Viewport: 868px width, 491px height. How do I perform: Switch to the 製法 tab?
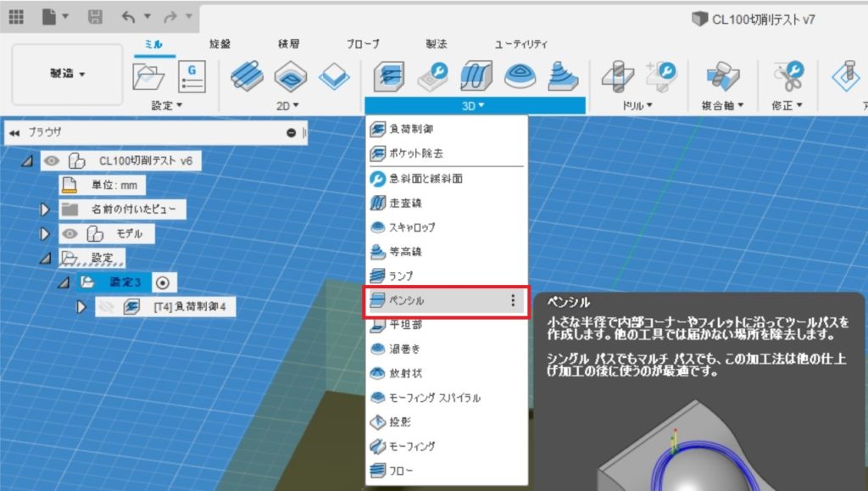437,44
